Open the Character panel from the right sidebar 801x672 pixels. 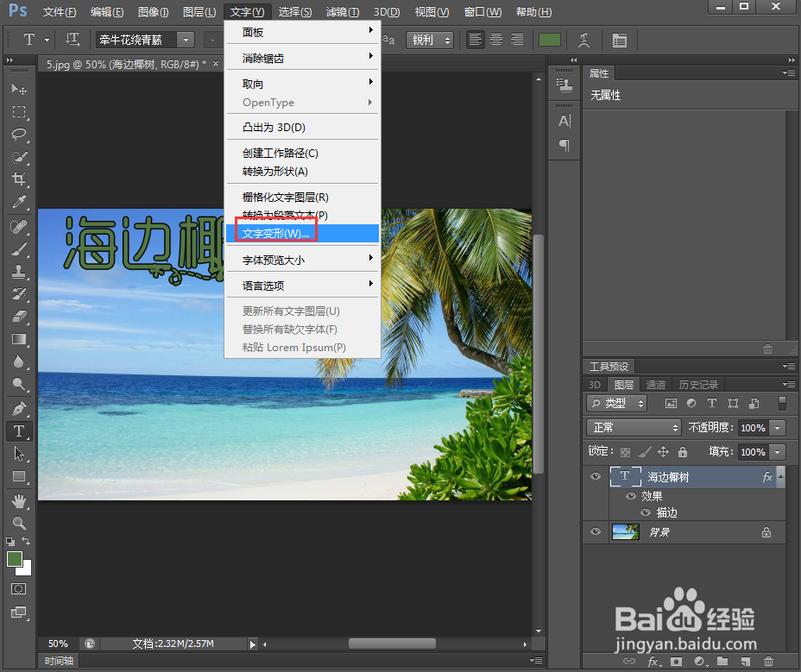(564, 121)
